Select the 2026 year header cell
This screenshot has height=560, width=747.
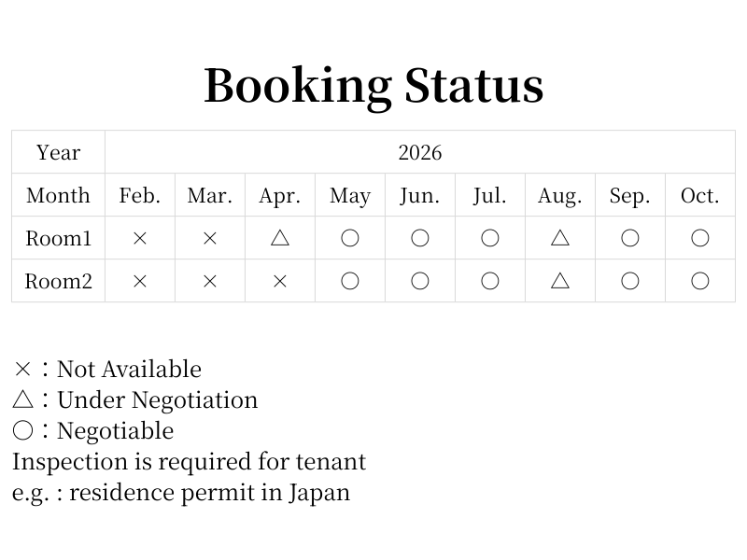point(420,152)
